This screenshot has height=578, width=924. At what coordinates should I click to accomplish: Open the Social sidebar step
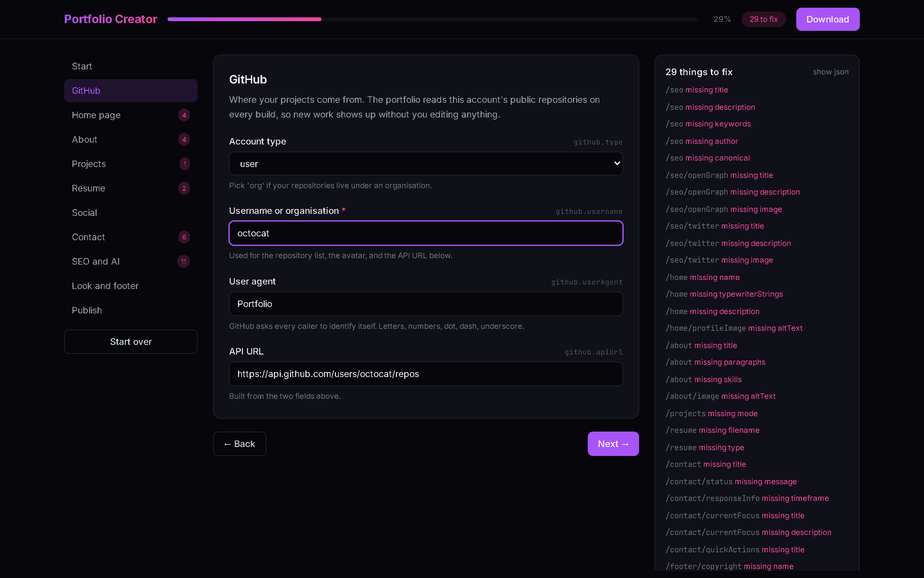[x=131, y=213]
